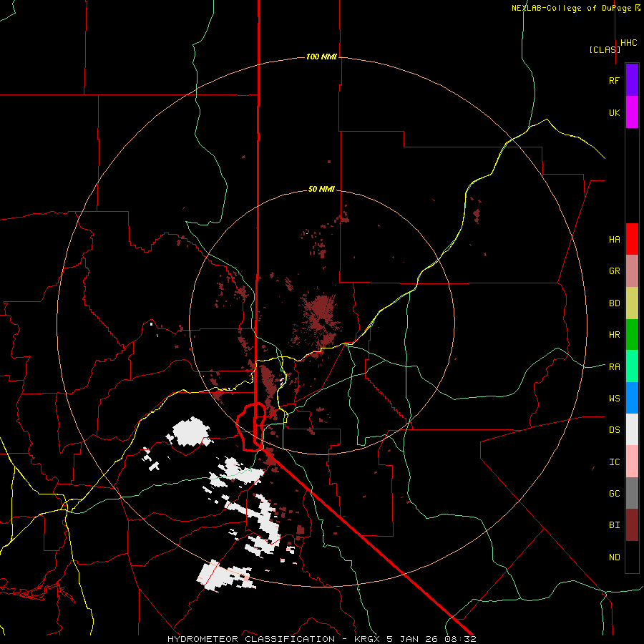Click the BD legend label
Screen dimensions: 644x644
615,303
